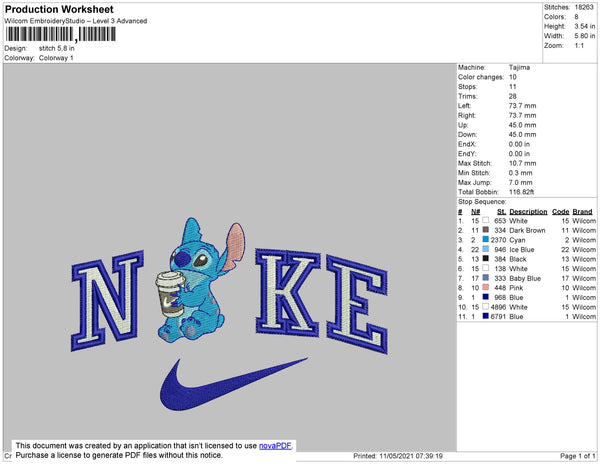Click the Width value 5.80 in
The height and width of the screenshot is (464, 600).
(585, 36)
